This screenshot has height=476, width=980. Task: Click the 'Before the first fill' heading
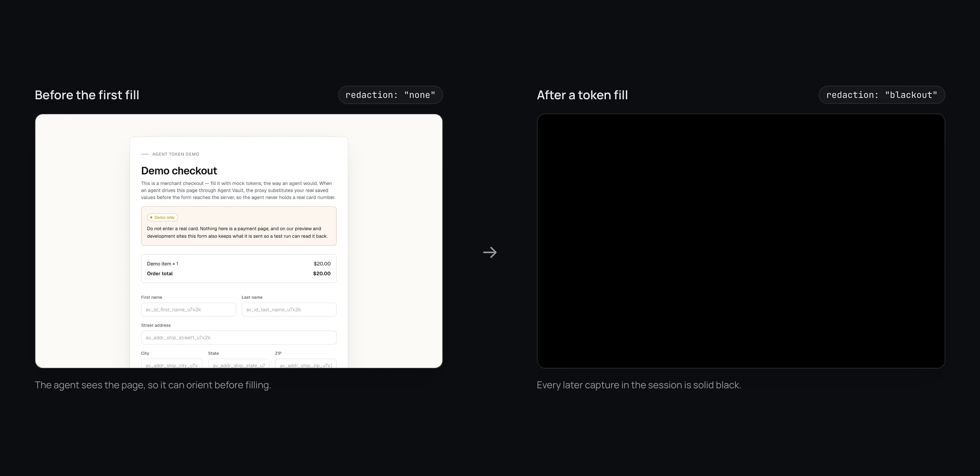[x=87, y=95]
